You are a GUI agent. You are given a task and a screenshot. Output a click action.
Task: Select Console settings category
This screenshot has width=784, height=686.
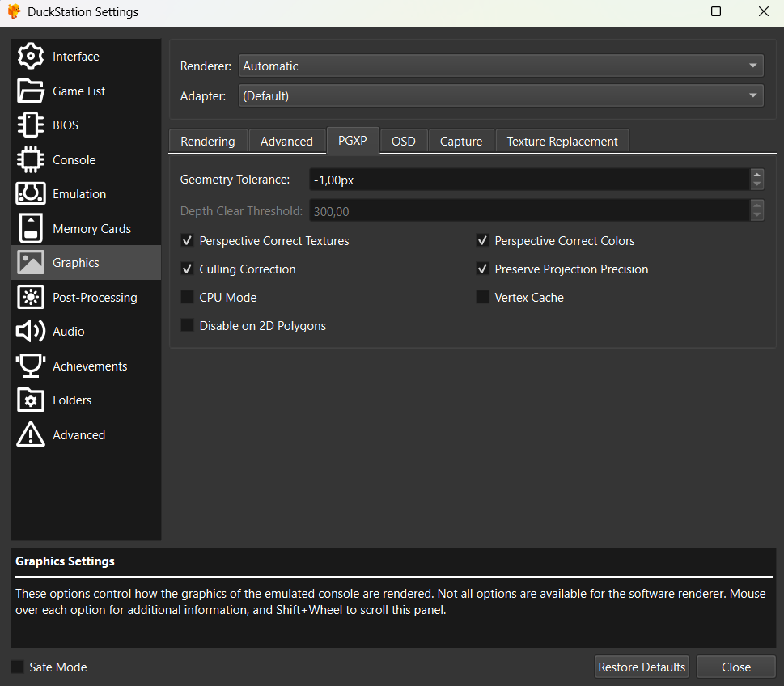(74, 160)
